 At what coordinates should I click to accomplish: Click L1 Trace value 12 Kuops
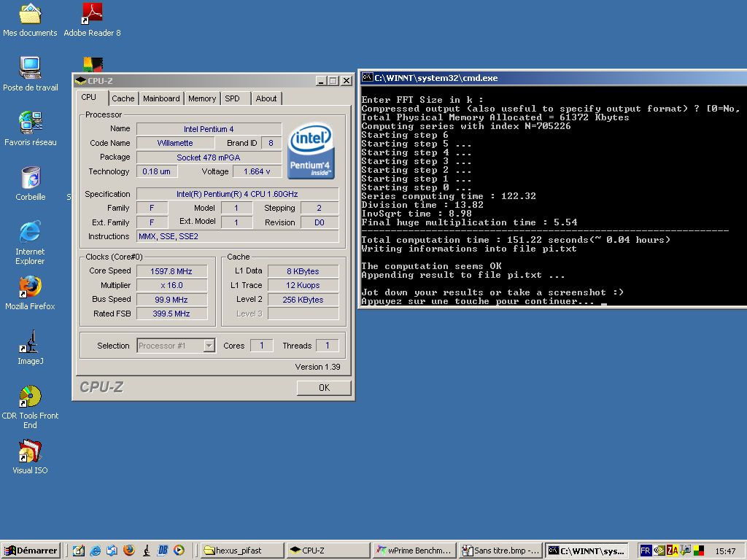[303, 285]
